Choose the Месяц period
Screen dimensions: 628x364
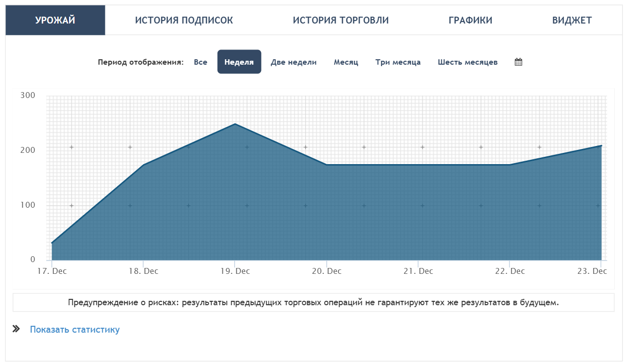point(346,62)
